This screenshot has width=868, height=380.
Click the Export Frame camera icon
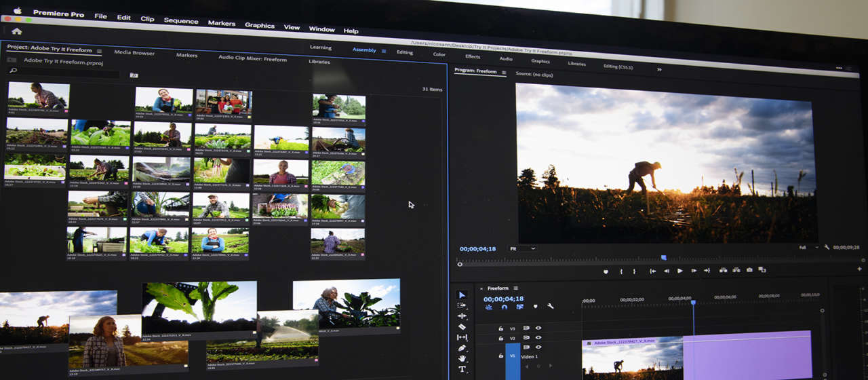749,270
